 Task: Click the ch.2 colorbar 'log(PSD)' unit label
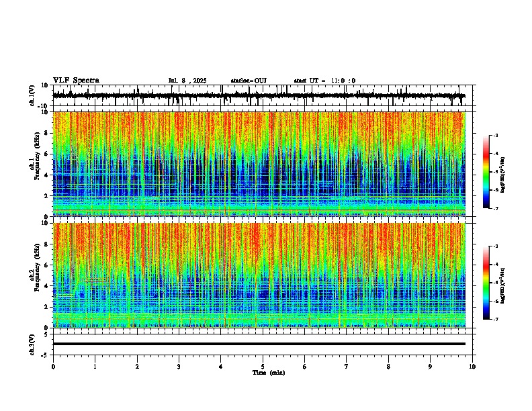pyautogui.click(x=503, y=285)
